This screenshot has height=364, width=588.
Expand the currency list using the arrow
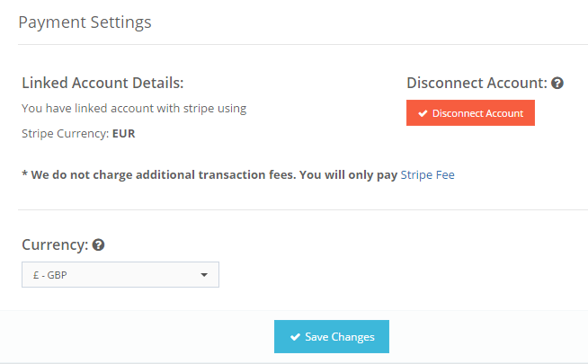click(x=204, y=275)
